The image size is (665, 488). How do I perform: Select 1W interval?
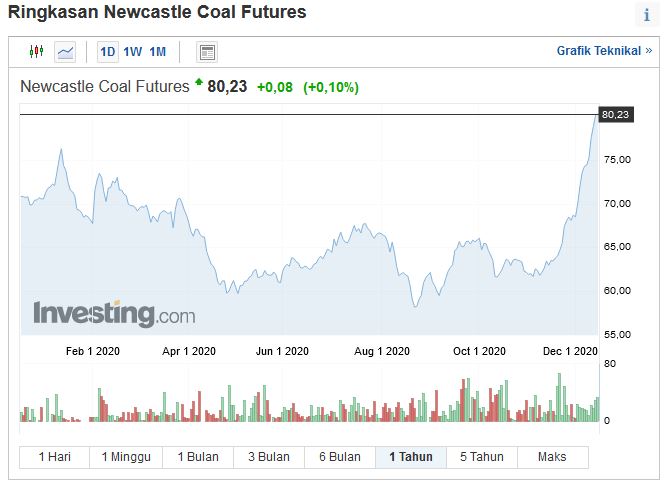point(133,52)
